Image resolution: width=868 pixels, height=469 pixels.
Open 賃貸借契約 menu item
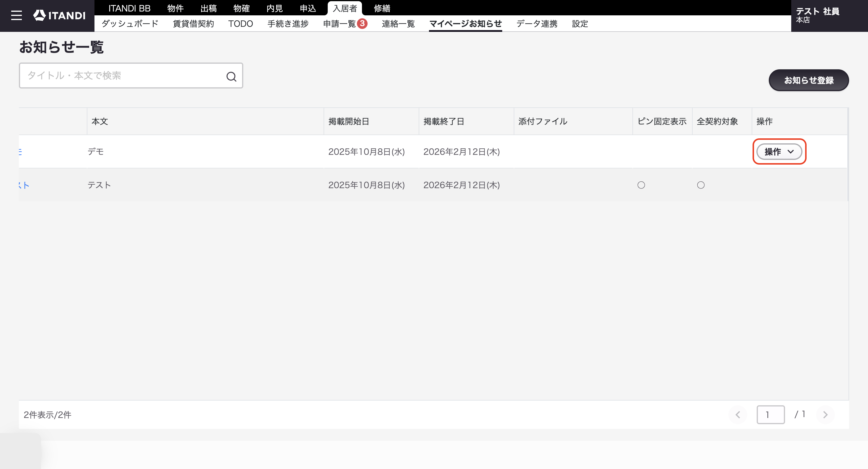click(x=193, y=24)
